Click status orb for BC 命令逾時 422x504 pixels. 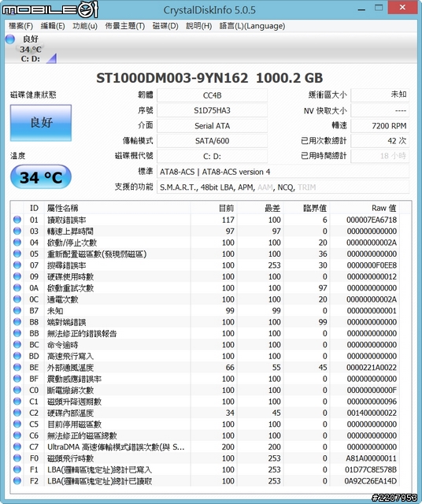17,344
